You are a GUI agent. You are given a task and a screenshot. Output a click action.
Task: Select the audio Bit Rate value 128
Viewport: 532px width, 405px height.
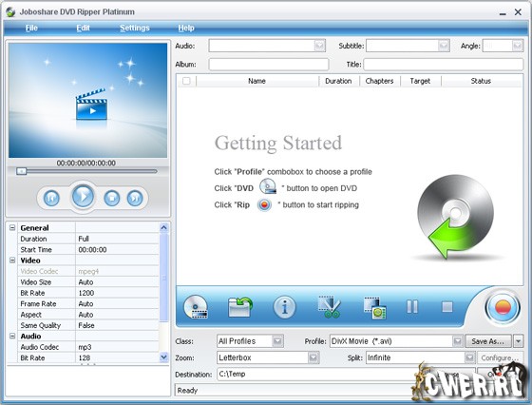point(117,357)
